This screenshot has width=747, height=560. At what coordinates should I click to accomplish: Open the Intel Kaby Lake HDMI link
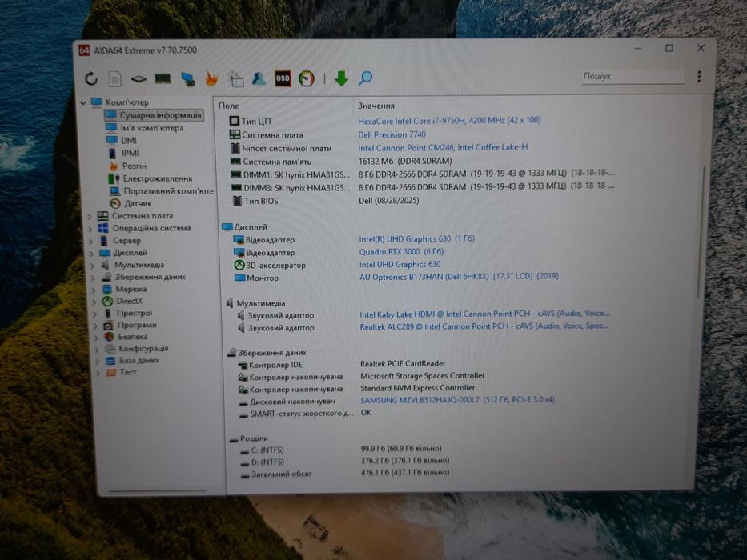485,314
